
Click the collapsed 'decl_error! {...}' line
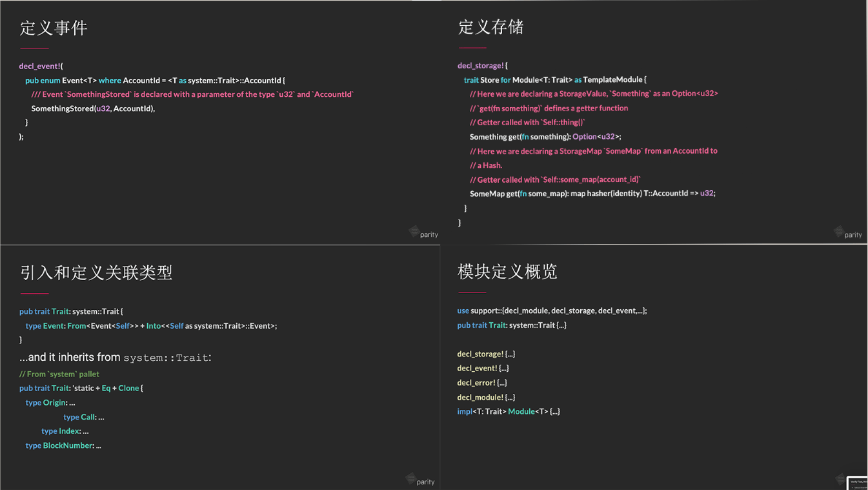pos(482,383)
